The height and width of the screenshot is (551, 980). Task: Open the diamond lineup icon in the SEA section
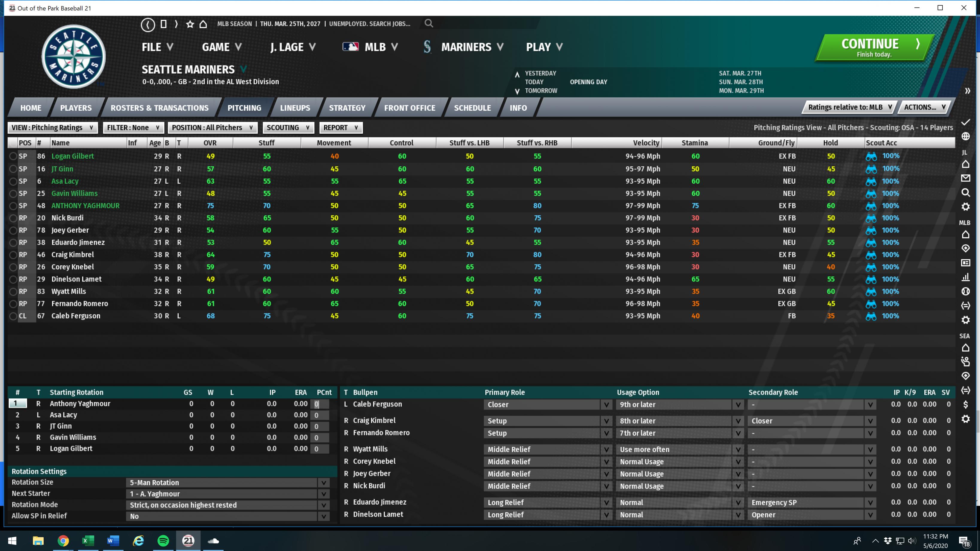coord(966,376)
